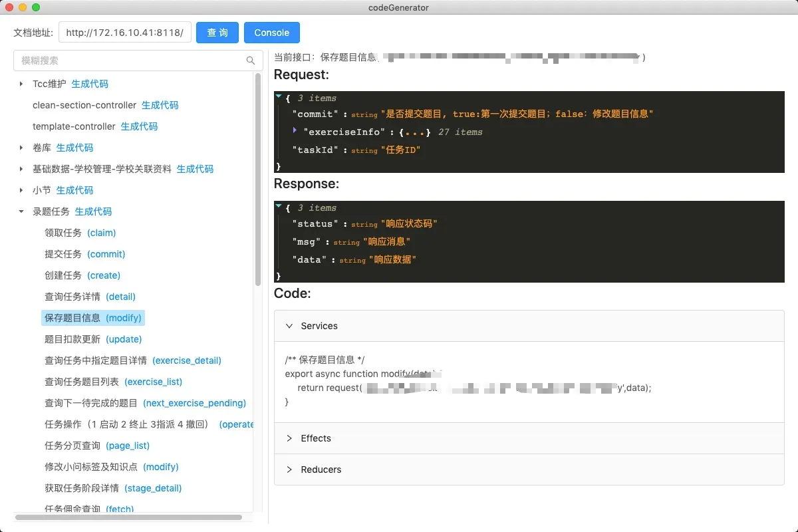Click the "data" key in Response JSON
798x532 pixels.
click(x=310, y=260)
